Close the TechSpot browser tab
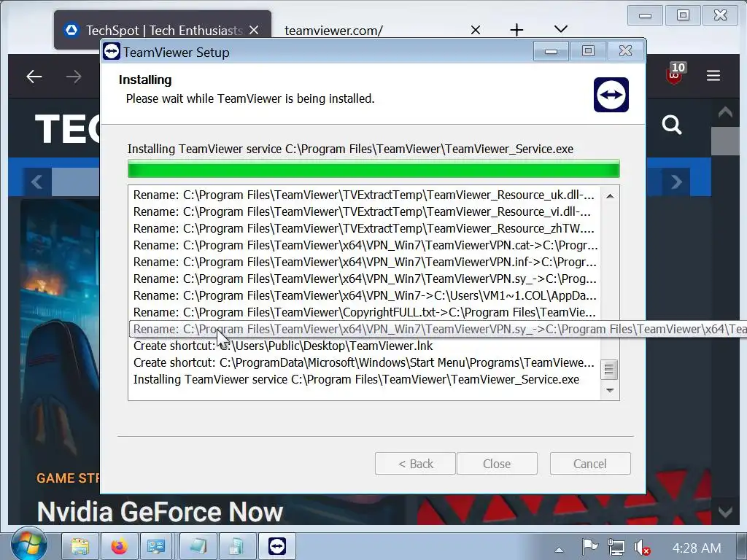This screenshot has height=560, width=747. point(254,30)
